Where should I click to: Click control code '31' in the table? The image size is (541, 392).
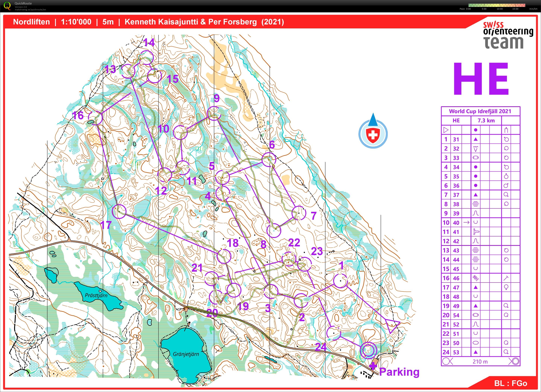[456, 139]
